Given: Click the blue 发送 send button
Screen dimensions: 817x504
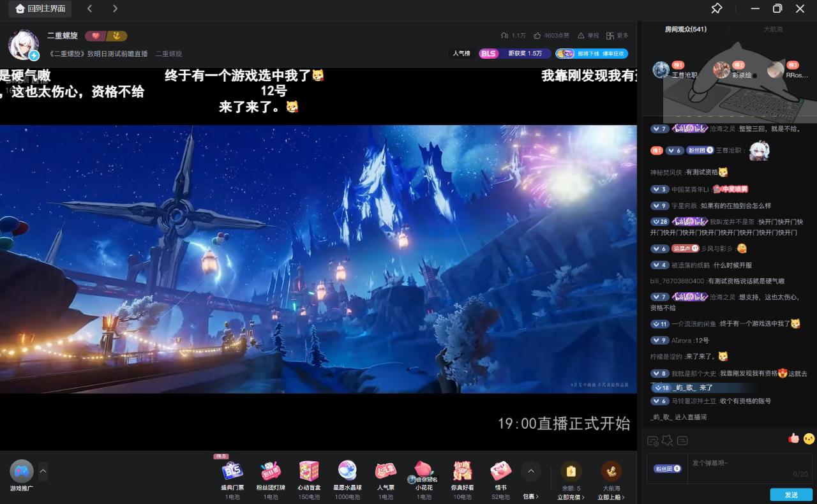Looking at the screenshot, I should [x=791, y=494].
